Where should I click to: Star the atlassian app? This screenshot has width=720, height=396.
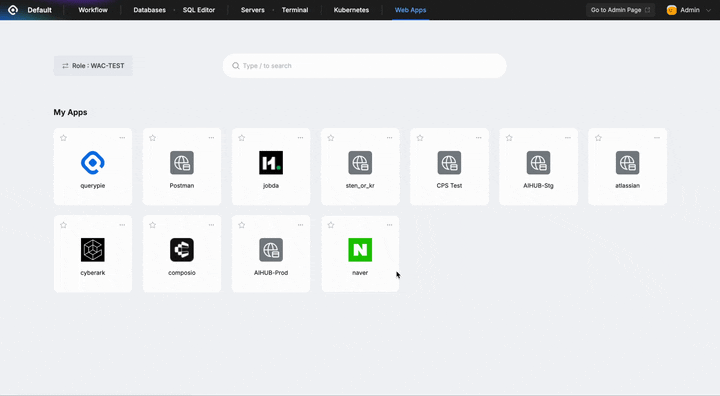[598, 138]
